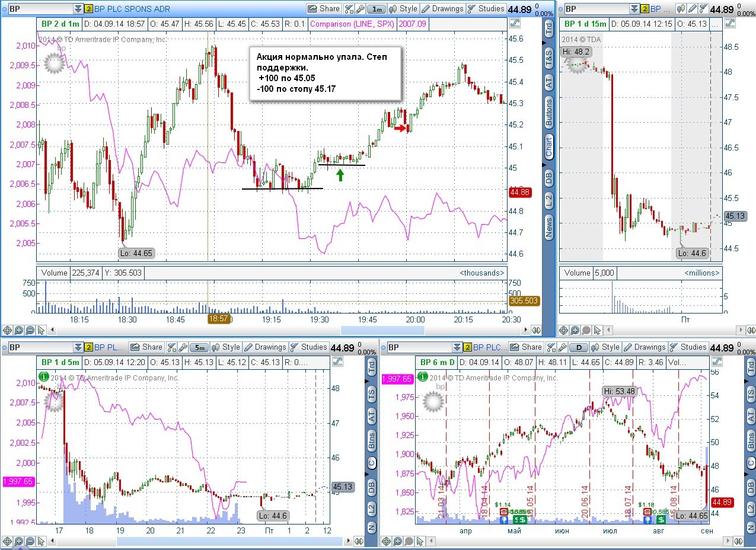This screenshot has width=756, height=550.
Task: Click the yellow 2 link box on the daily chart
Action: click(x=468, y=347)
